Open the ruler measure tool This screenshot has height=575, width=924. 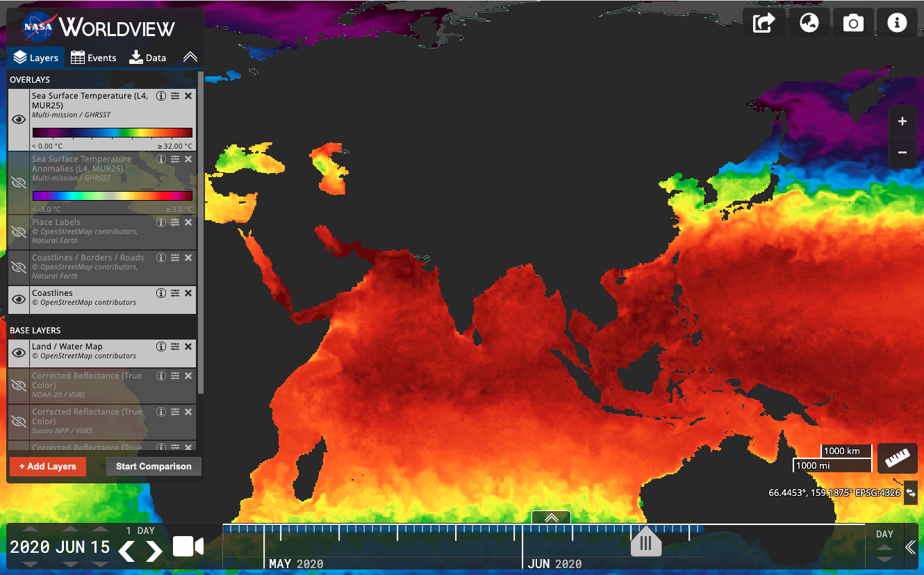pyautogui.click(x=898, y=458)
